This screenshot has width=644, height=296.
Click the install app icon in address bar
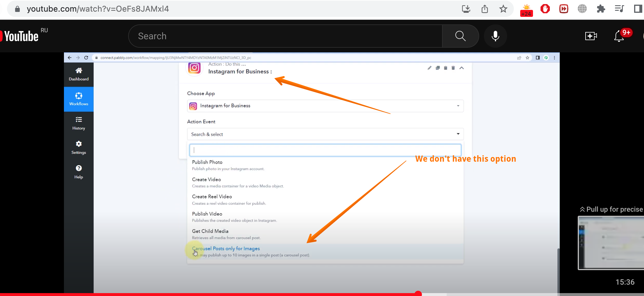tap(466, 9)
